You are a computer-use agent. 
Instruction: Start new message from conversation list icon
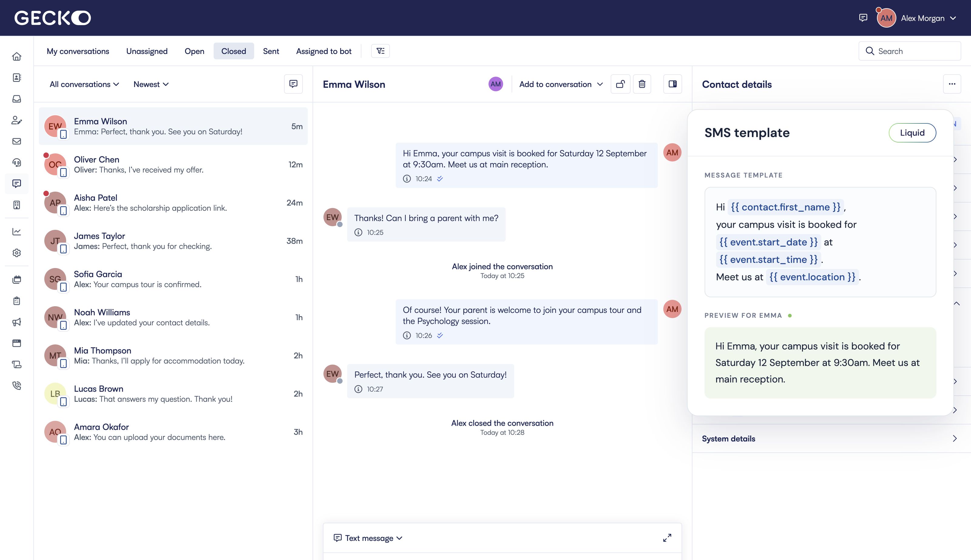[x=293, y=84]
